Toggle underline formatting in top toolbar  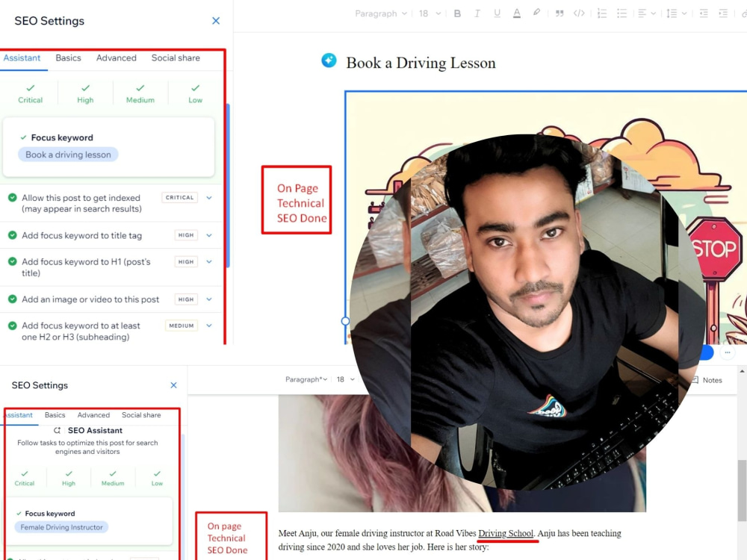[497, 13]
